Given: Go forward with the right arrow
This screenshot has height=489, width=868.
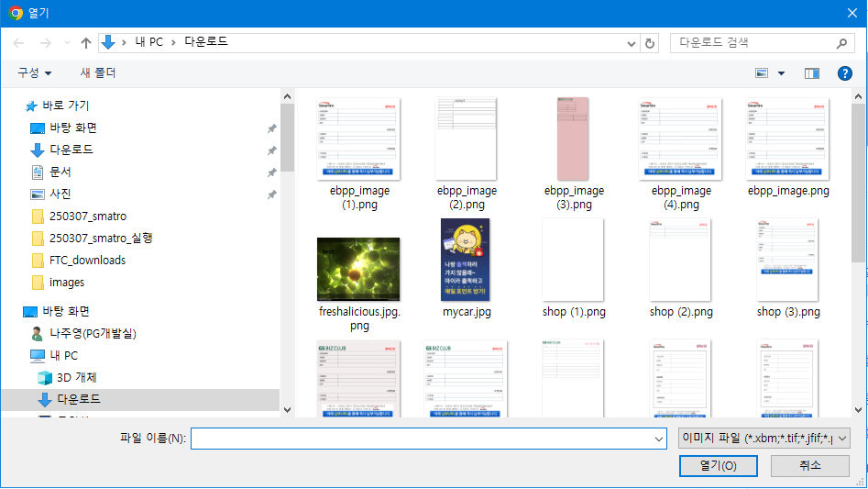Looking at the screenshot, I should [x=46, y=42].
